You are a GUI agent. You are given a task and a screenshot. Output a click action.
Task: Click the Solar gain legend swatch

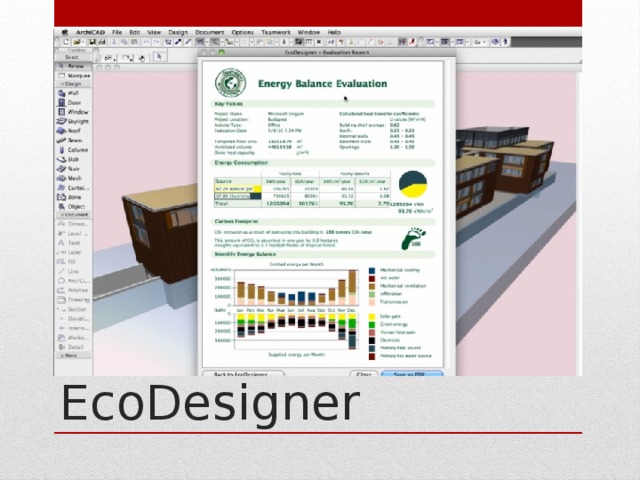point(372,316)
